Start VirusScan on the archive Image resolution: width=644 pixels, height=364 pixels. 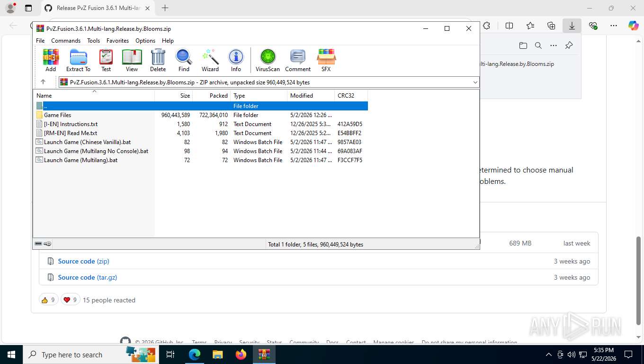pyautogui.click(x=268, y=60)
